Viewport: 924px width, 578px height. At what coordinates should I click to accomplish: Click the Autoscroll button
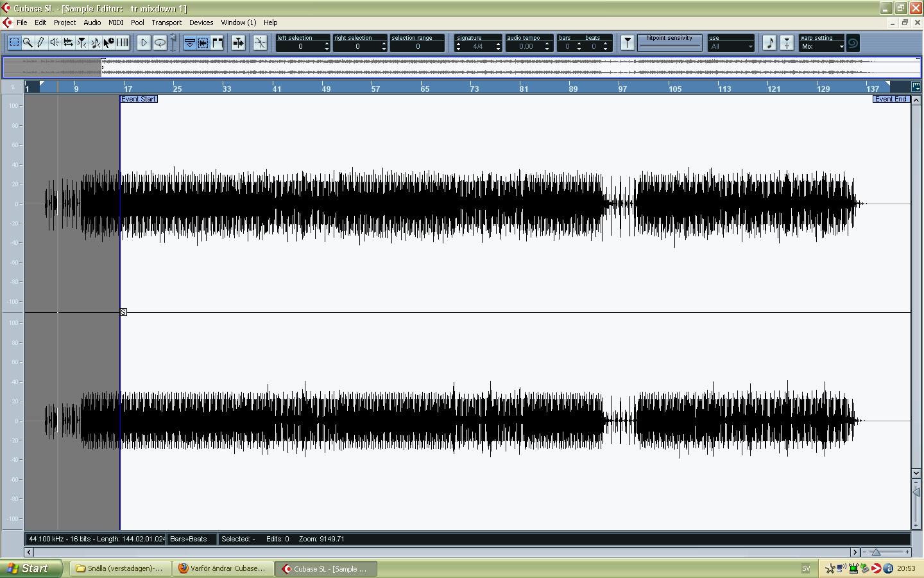point(238,43)
